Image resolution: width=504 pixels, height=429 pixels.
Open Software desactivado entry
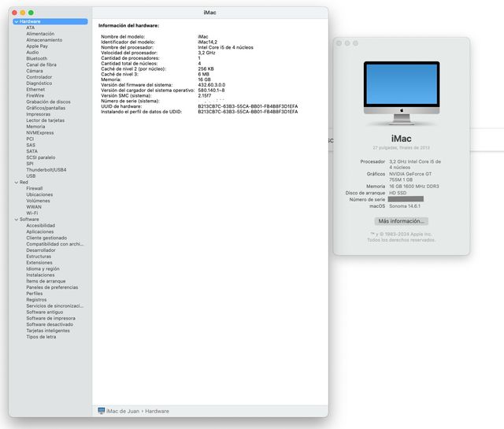pos(50,324)
